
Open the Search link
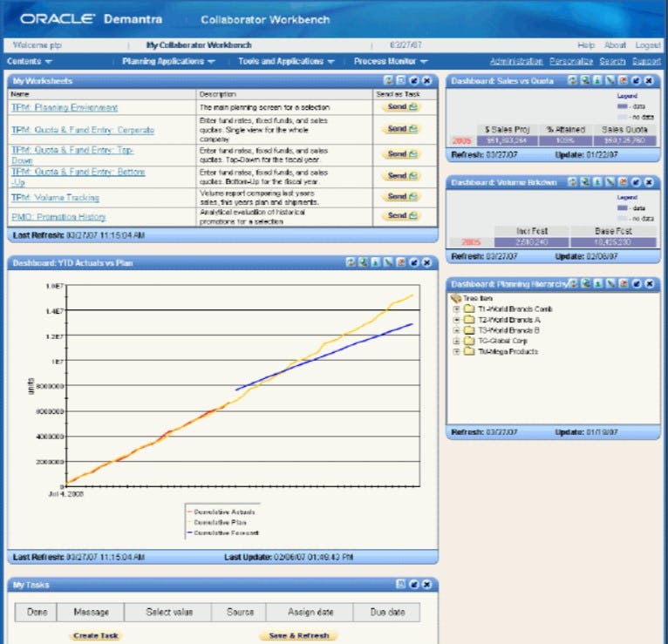point(612,61)
